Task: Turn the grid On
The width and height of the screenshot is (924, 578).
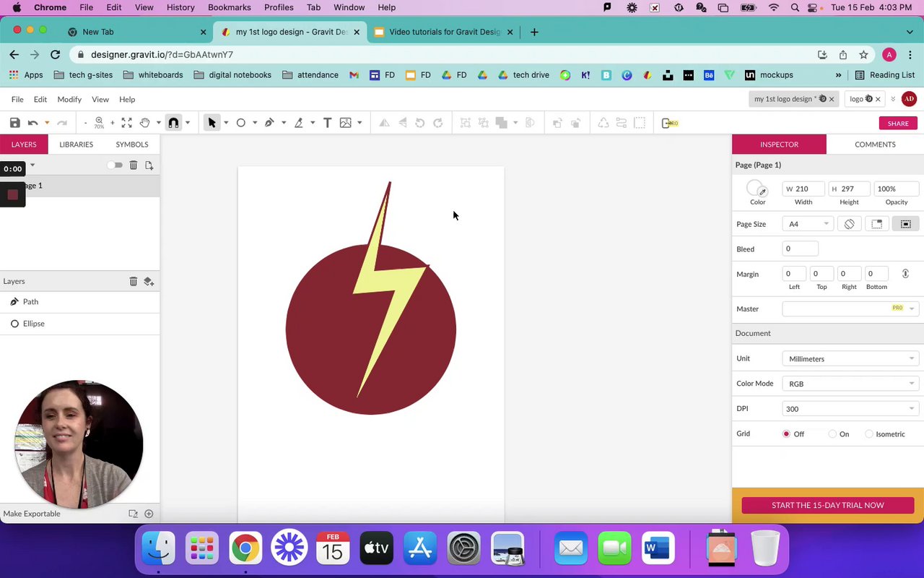Action: 833,434
